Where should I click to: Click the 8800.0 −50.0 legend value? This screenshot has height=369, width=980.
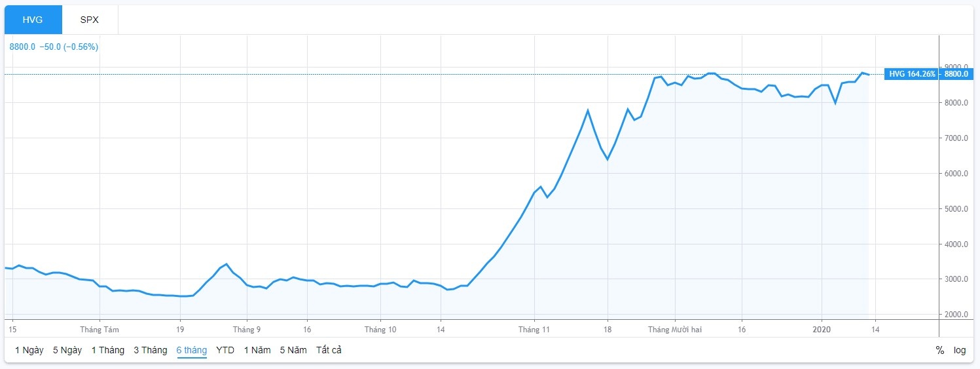(x=53, y=47)
